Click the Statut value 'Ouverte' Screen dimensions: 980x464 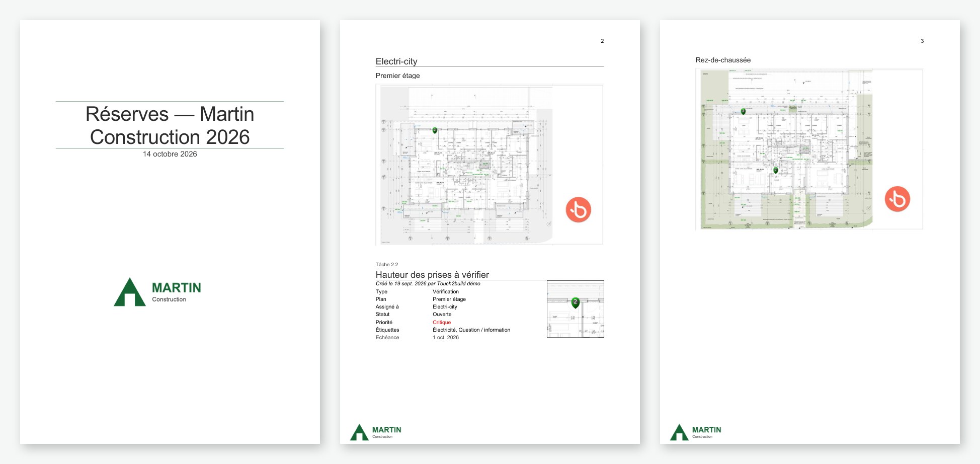(442, 314)
